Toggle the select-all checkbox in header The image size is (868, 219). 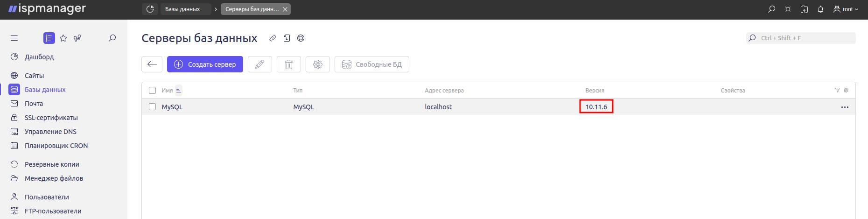[x=152, y=91]
